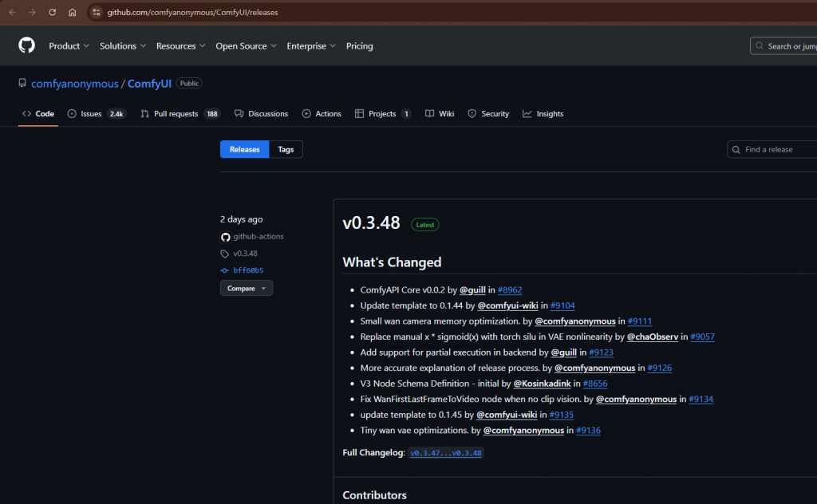Viewport: 817px width, 504px height.
Task: Click the Issues 2.4k counter badge
Action: (x=116, y=113)
